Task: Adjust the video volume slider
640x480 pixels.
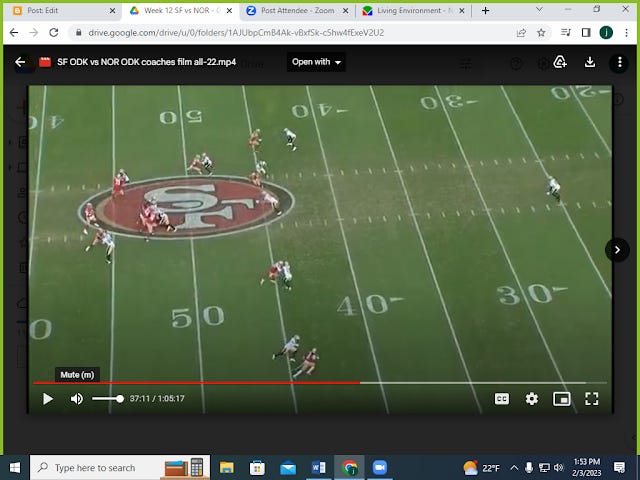Action: pos(108,399)
